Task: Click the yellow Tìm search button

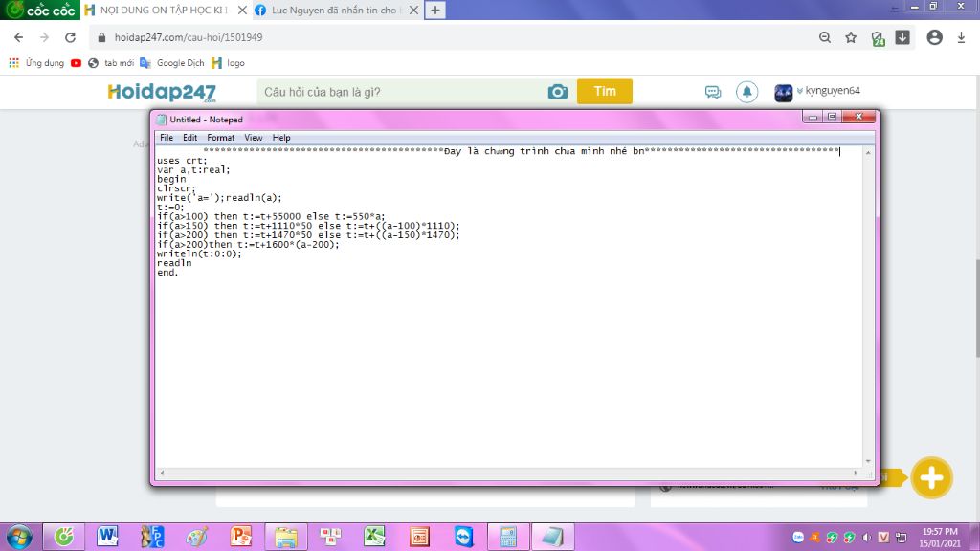Action: pos(605,91)
